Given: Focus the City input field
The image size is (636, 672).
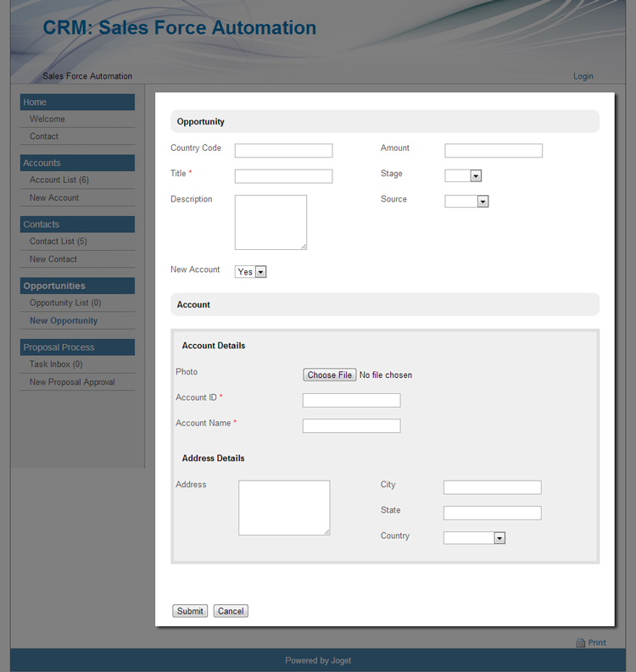Looking at the screenshot, I should (x=493, y=487).
